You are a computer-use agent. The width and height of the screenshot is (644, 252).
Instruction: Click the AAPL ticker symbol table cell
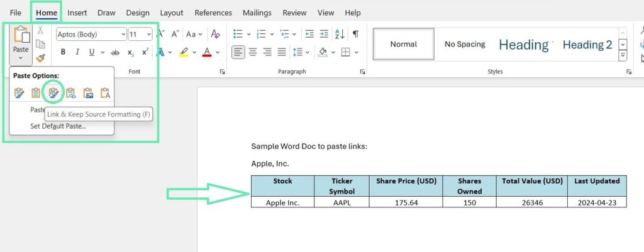click(x=341, y=202)
